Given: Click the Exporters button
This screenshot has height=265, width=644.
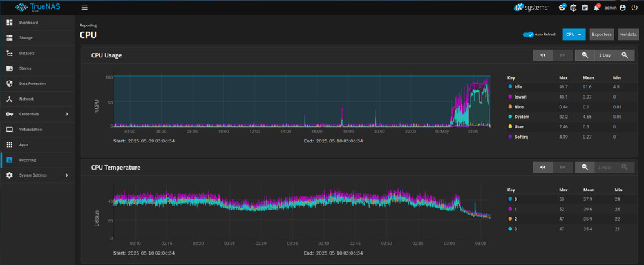Looking at the screenshot, I should coord(601,35).
